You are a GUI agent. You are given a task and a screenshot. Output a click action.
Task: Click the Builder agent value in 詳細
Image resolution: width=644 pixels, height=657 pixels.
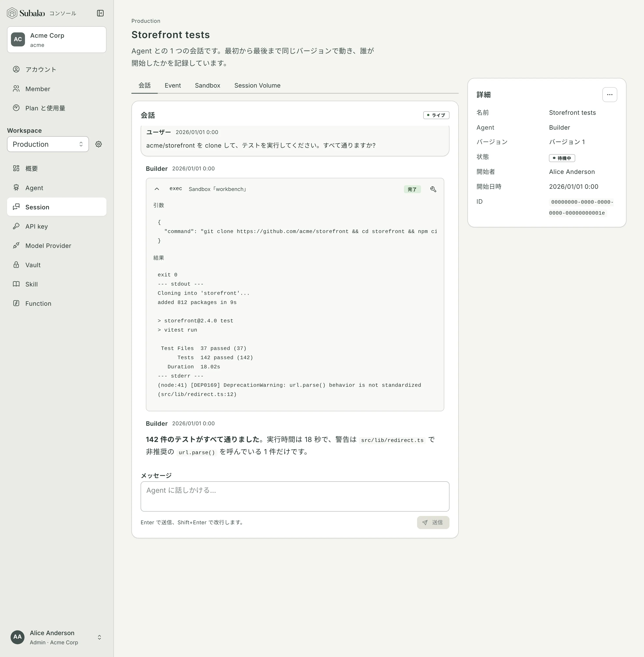point(559,127)
